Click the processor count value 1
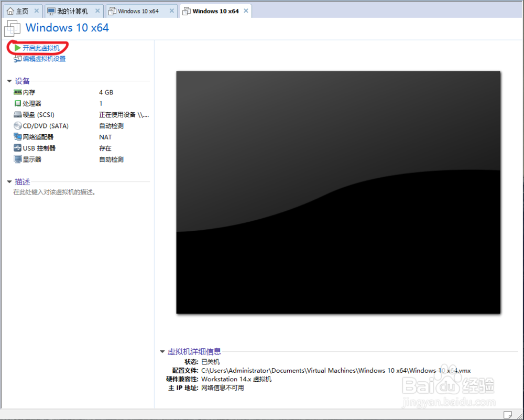Screen dimensions: 524x420 click(101, 103)
